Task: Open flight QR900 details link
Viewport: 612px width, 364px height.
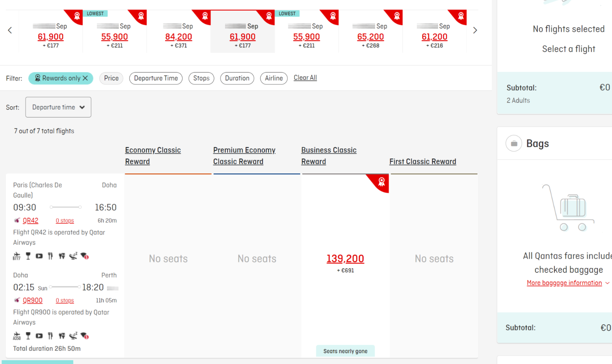Action: tap(32, 300)
